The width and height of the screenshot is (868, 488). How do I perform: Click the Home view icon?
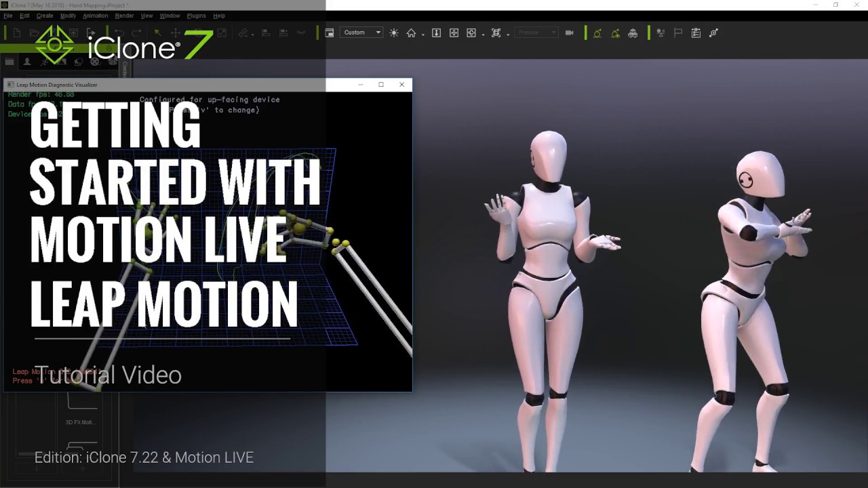(411, 33)
